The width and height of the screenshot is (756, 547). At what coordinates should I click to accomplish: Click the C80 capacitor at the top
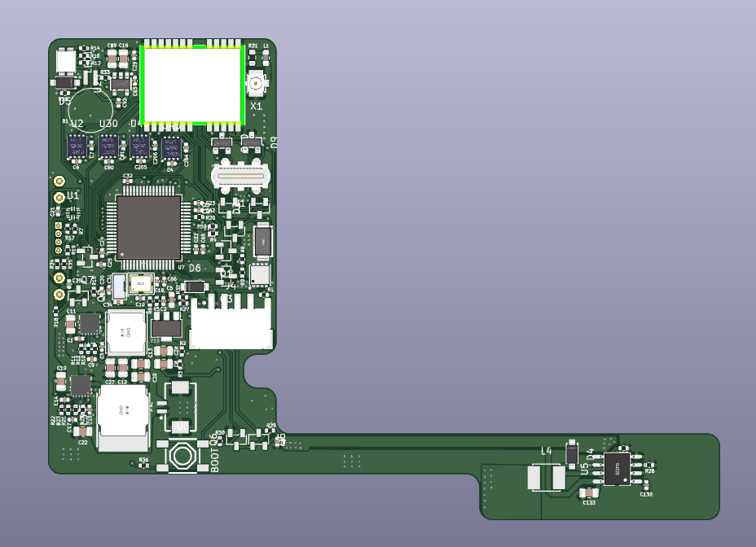pos(112,59)
